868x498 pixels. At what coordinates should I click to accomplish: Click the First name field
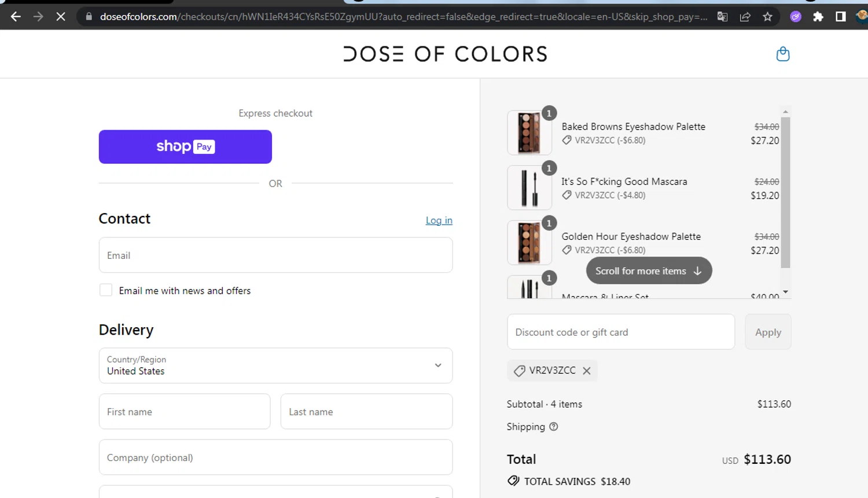pos(185,411)
